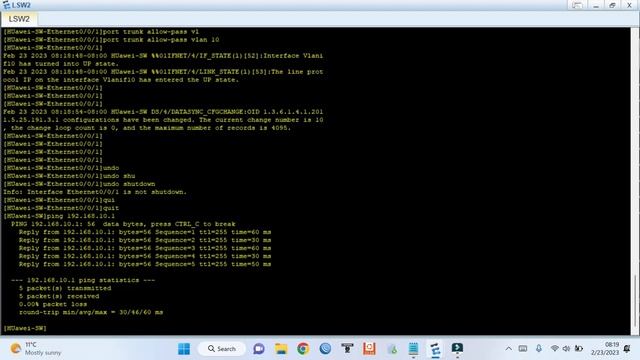Screen dimensions: 640x360
Task: Click the 'undo shutdown' command line
Action: pos(79,184)
